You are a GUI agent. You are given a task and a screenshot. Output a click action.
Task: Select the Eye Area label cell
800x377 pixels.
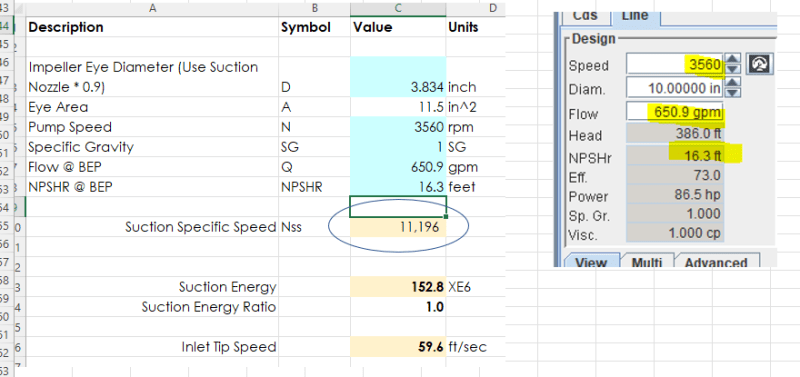click(x=152, y=107)
